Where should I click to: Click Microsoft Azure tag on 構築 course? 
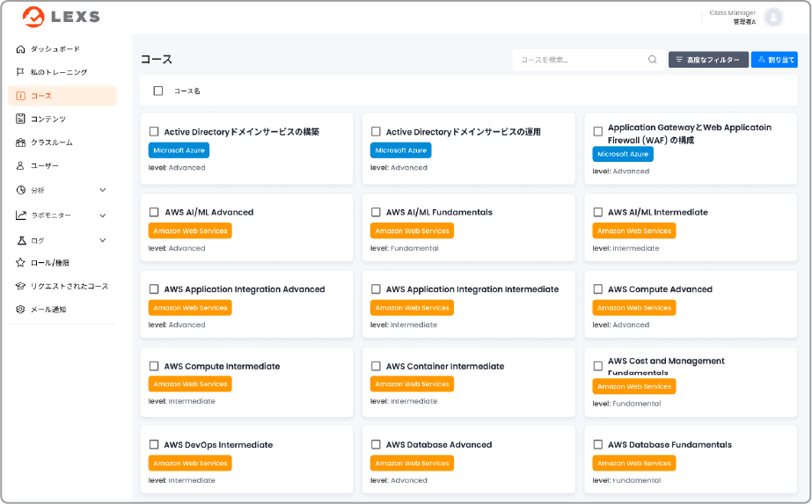pos(179,150)
